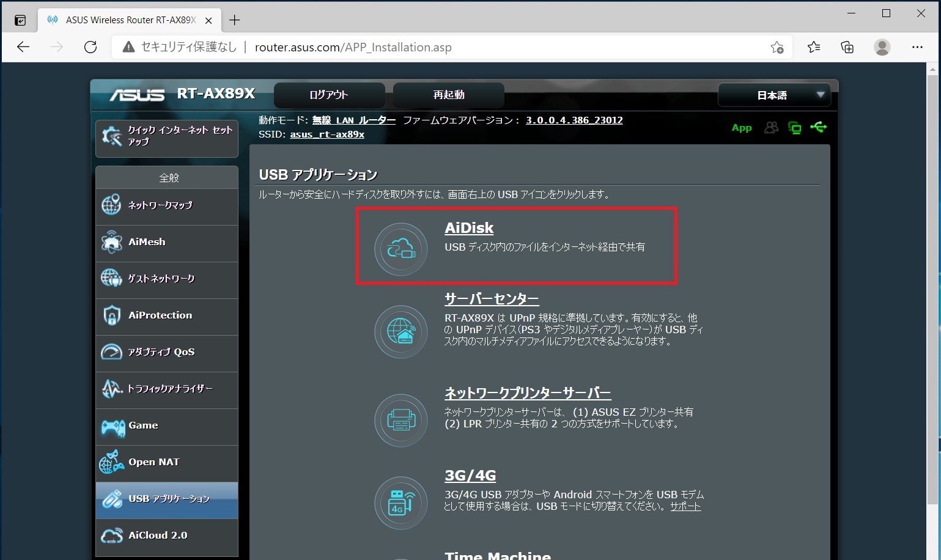Click the browser address bar URL
The height and width of the screenshot is (560, 941).
point(353,47)
